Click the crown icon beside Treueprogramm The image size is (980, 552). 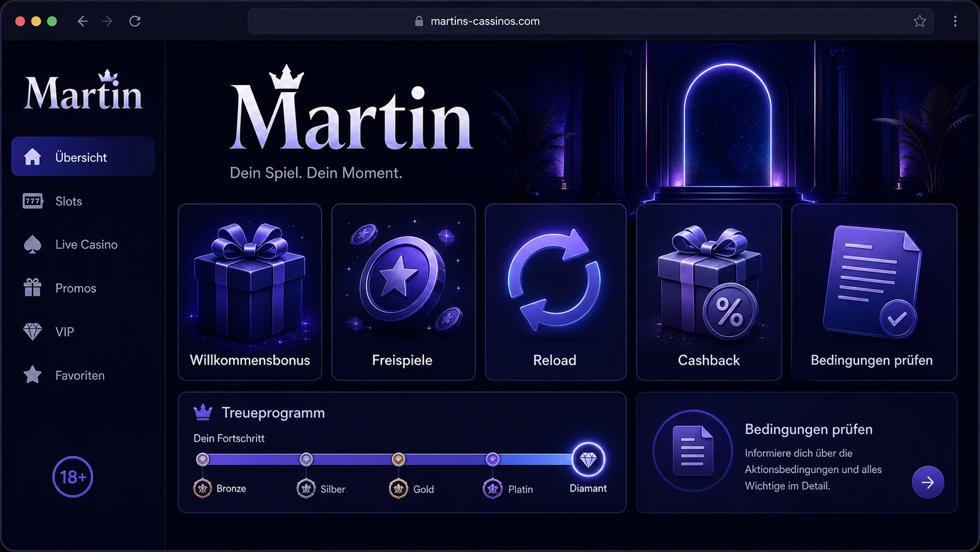coord(203,412)
